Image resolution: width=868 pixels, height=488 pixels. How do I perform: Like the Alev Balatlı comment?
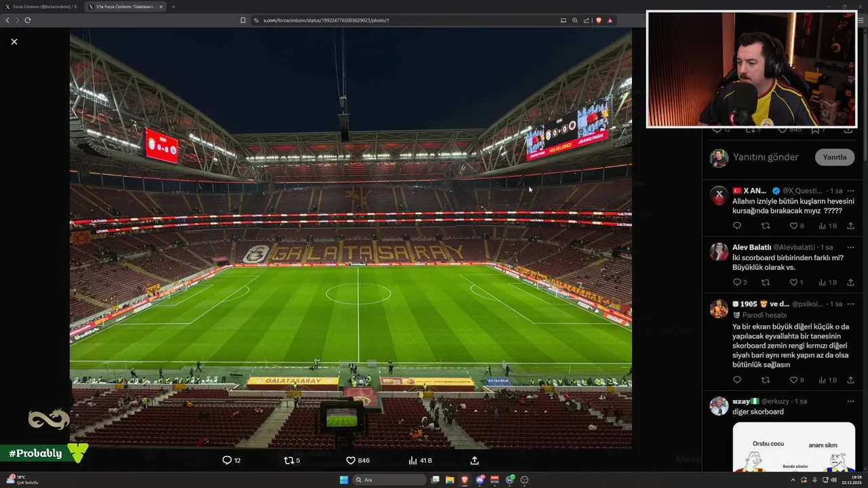coord(793,283)
